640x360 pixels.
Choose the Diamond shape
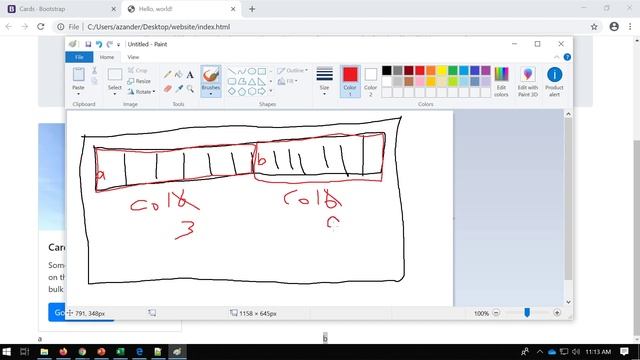tap(232, 91)
